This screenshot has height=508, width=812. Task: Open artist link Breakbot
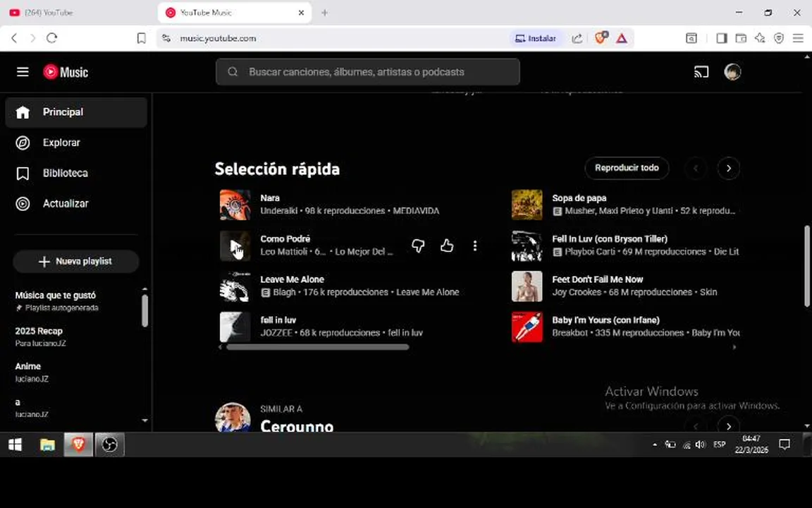(570, 333)
